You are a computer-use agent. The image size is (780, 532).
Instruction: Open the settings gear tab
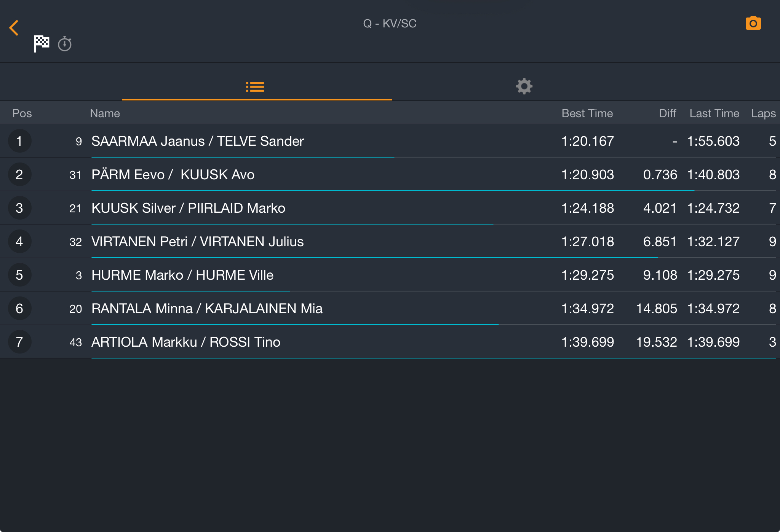tap(524, 86)
